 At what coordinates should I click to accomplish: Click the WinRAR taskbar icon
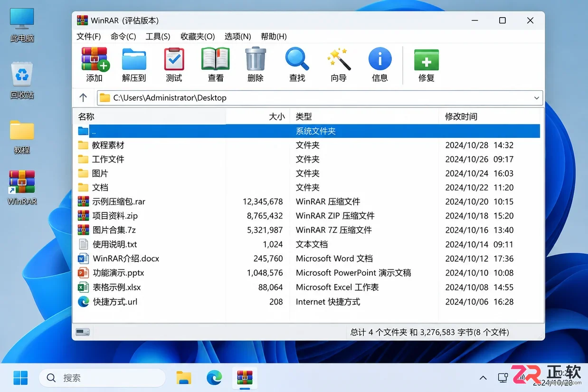pos(245,378)
